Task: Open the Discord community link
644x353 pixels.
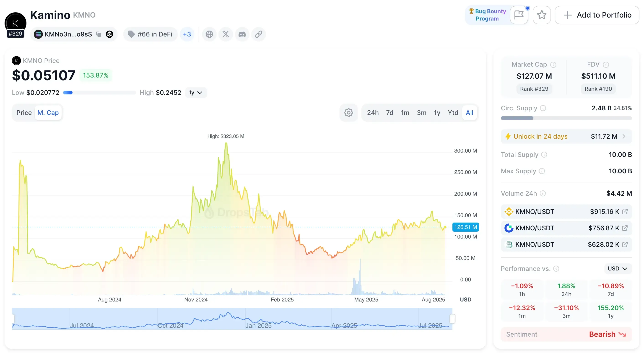Action: [x=242, y=34]
